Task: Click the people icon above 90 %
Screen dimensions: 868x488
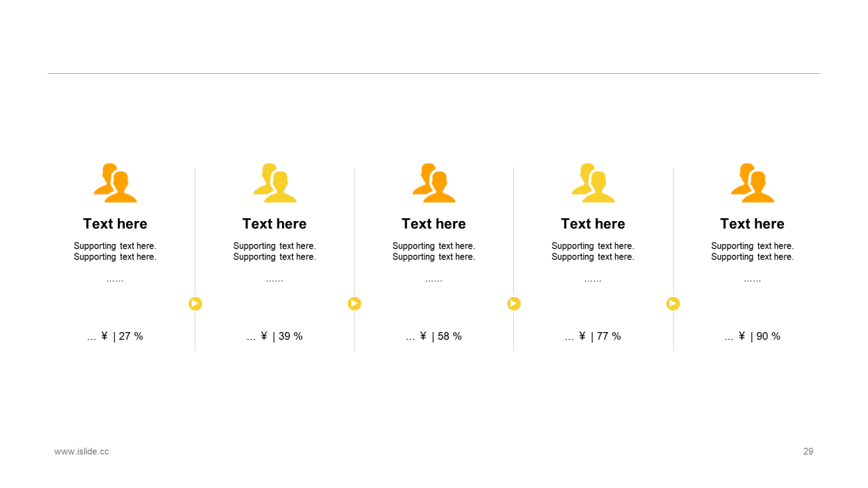Action: pyautogui.click(x=753, y=183)
